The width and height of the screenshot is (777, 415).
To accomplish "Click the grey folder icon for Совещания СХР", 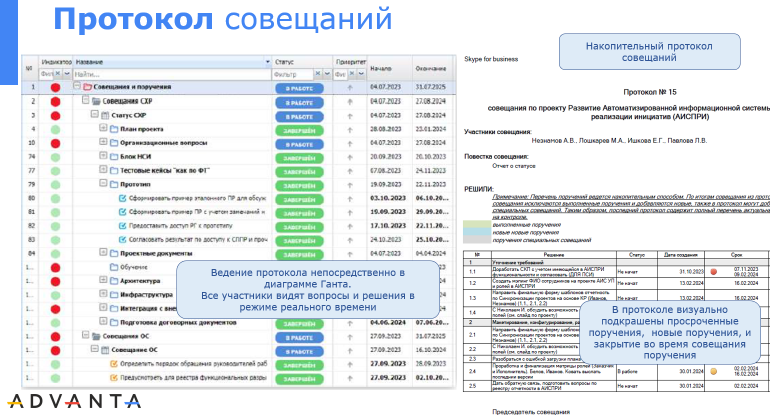I will [x=96, y=102].
